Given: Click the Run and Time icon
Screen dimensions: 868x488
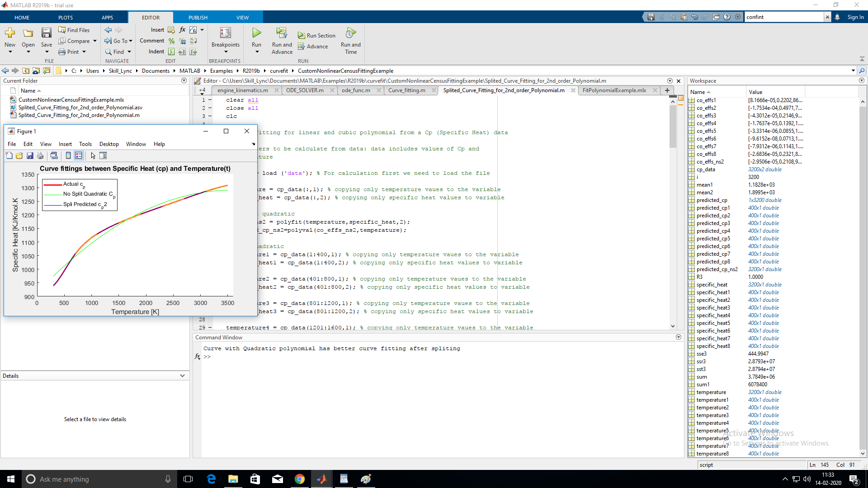Looking at the screenshot, I should pyautogui.click(x=350, y=33).
